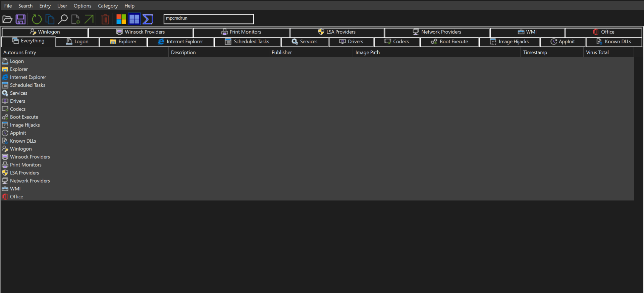Screen dimensions: 644x293
Task: Select the Image Hijacks list row
Action: coord(317,125)
